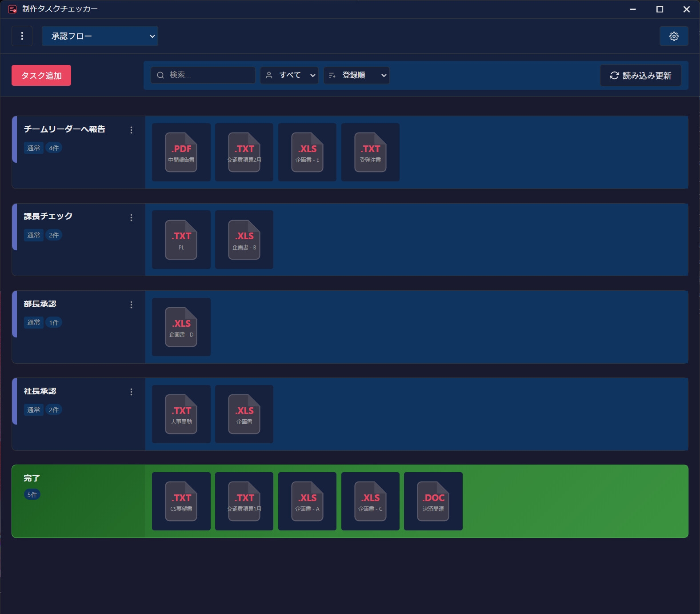Screen dimensions: 700x614
Task: Open the 人事異動 TXT file icon
Action: click(181, 414)
